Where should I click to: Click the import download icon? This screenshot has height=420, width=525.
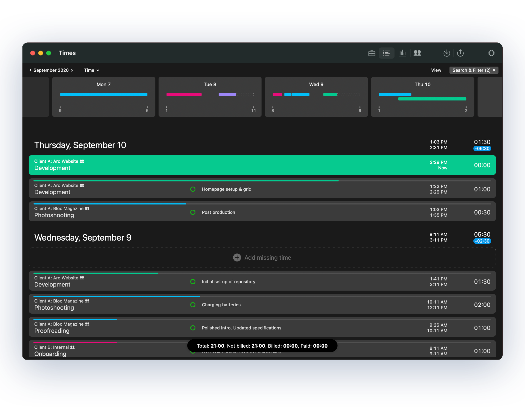tap(447, 53)
